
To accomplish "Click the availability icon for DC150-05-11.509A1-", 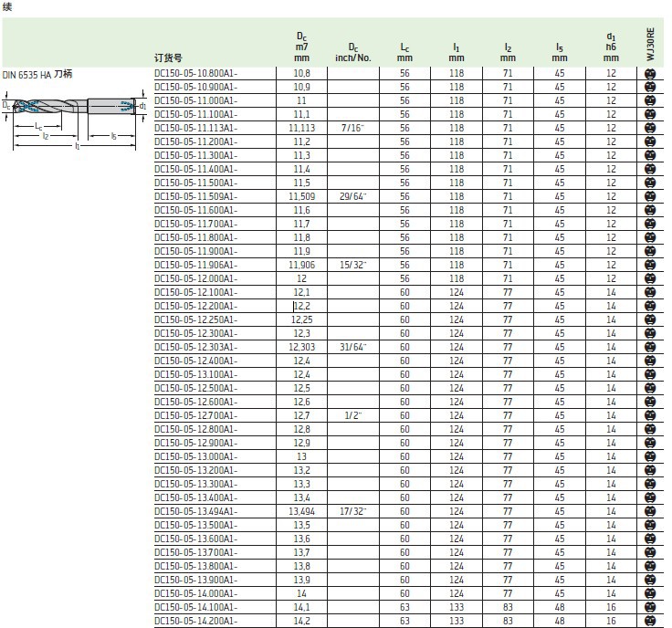I will (650, 196).
